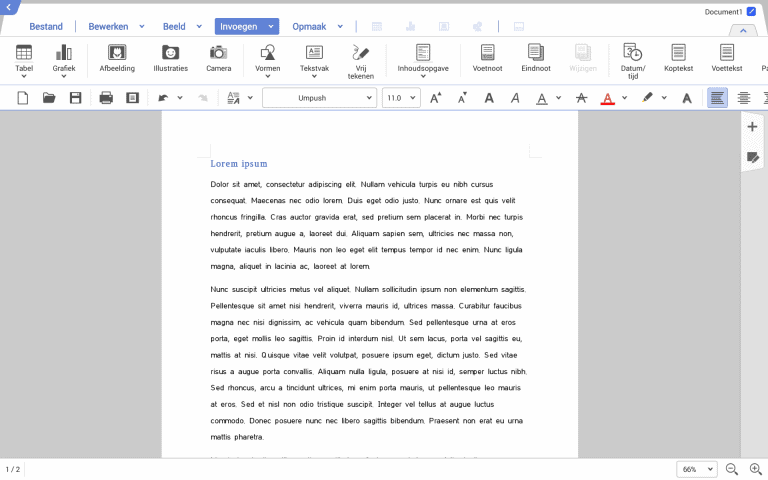Open the Camera insert tool
Viewport: 768px width, 480px height.
[218, 59]
